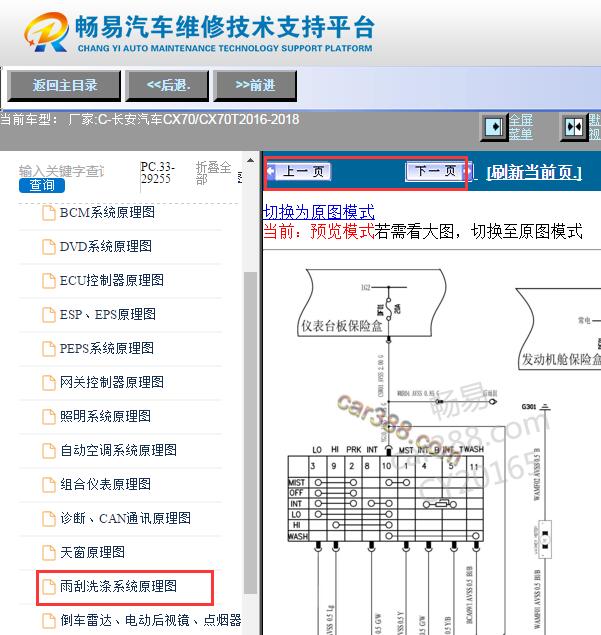Open 天窗原理图 in the tree
The image size is (601, 635).
pos(92,552)
